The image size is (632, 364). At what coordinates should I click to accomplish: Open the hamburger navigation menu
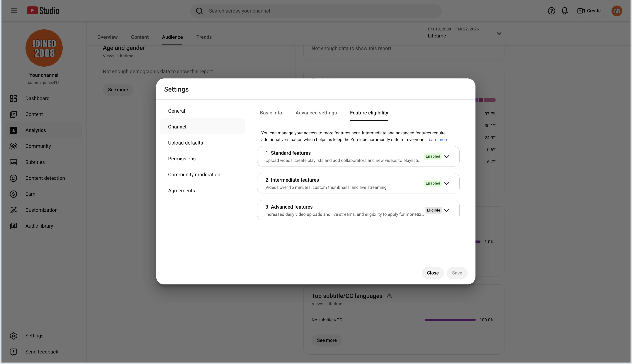pyautogui.click(x=14, y=11)
